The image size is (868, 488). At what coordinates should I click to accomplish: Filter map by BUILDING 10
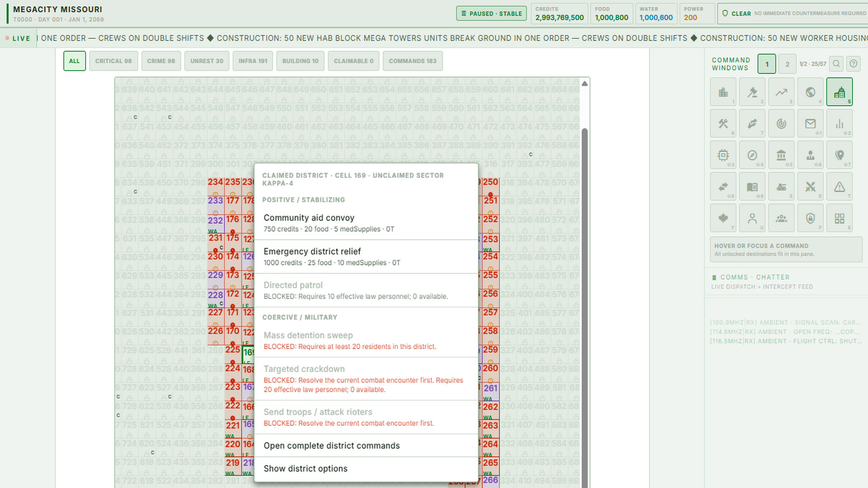[301, 61]
